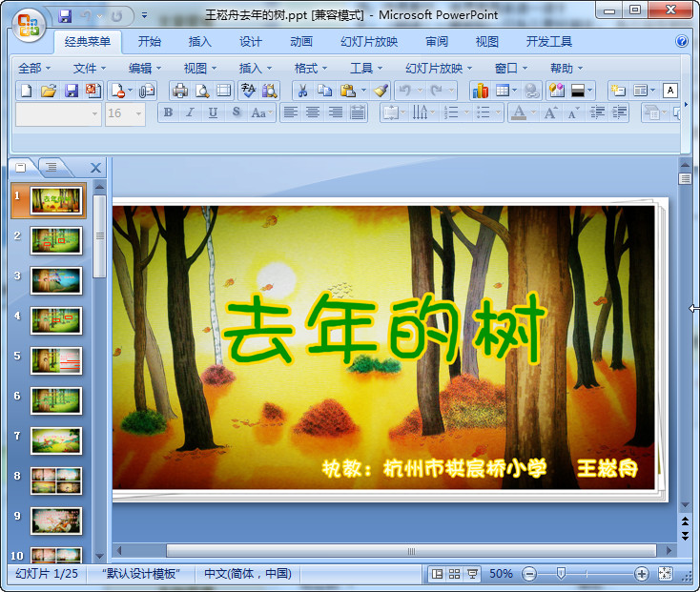Open the font color dropdown
Screen dimensions: 700x592
533,112
